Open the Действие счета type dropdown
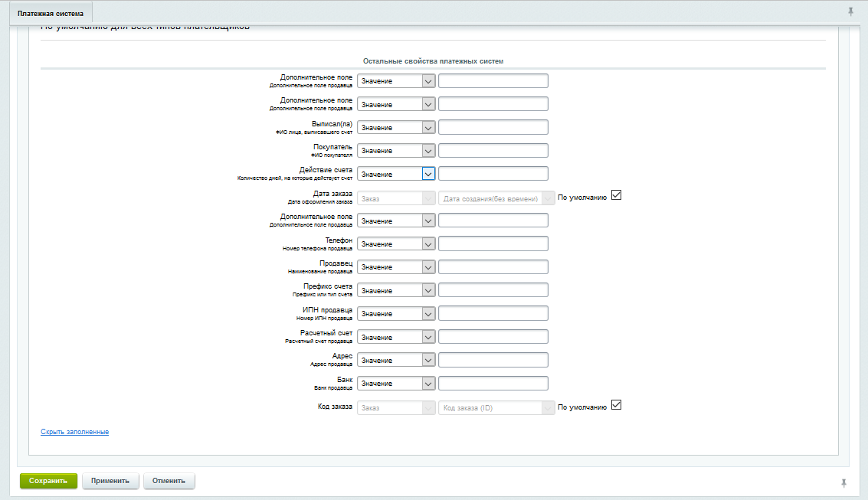The width and height of the screenshot is (868, 500). point(396,174)
